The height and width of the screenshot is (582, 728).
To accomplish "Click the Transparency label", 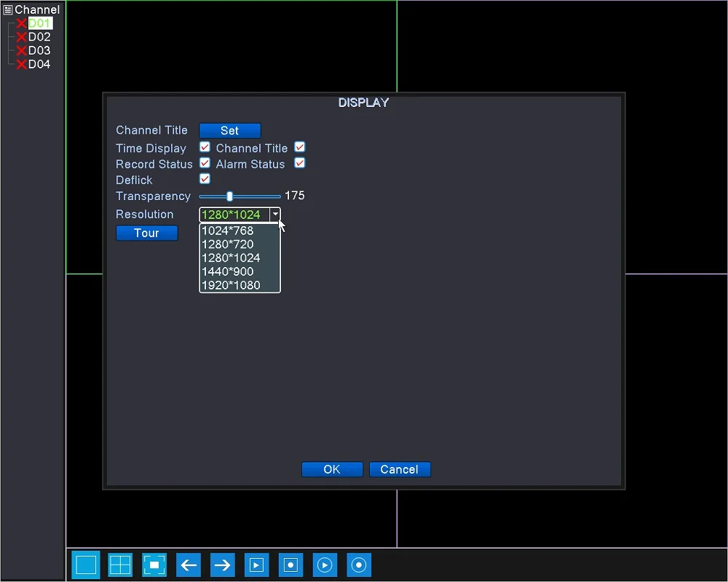I will tap(153, 196).
